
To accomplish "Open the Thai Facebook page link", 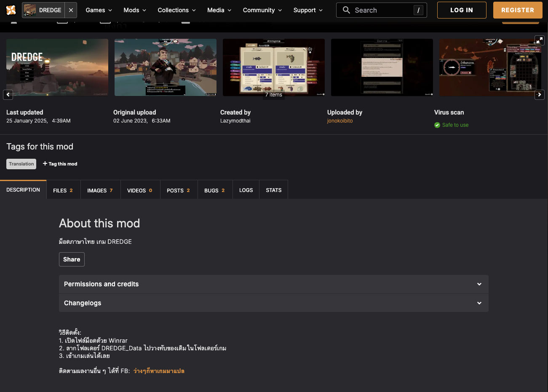I will point(159,371).
